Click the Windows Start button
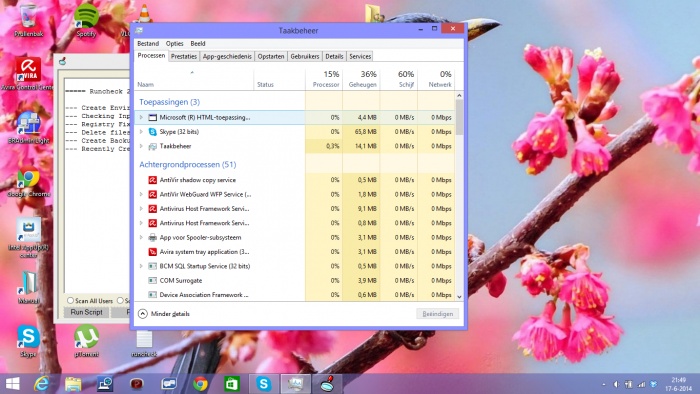The height and width of the screenshot is (394, 700). coord(12,384)
